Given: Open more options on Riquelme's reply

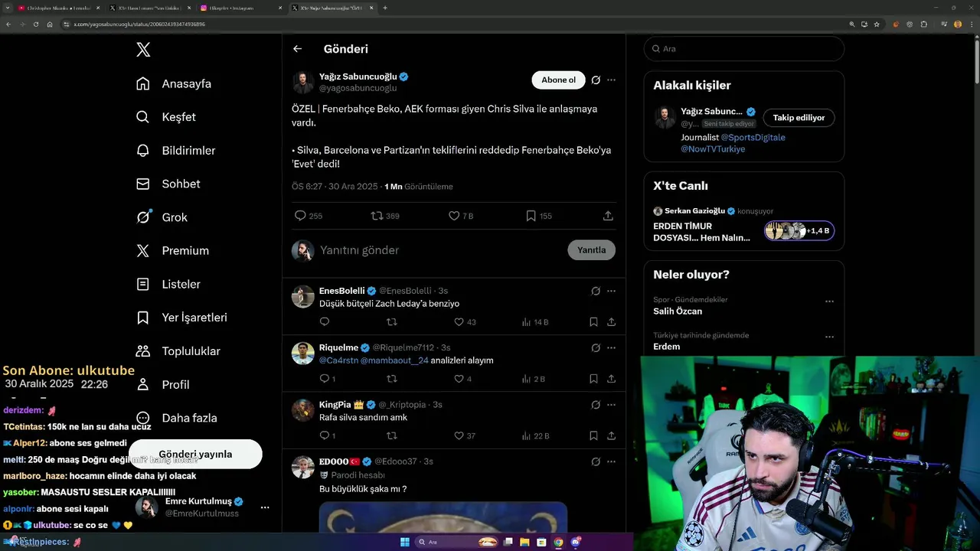Looking at the screenshot, I should pyautogui.click(x=611, y=347).
